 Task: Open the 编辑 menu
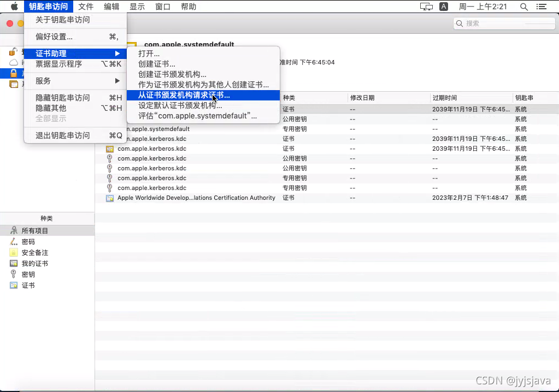pyautogui.click(x=111, y=7)
